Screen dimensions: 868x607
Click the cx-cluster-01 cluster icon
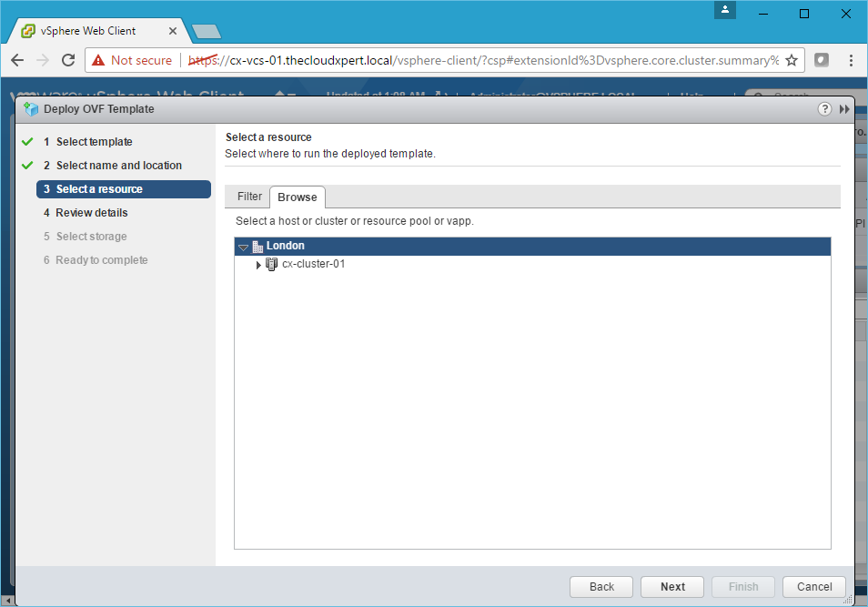pos(271,265)
